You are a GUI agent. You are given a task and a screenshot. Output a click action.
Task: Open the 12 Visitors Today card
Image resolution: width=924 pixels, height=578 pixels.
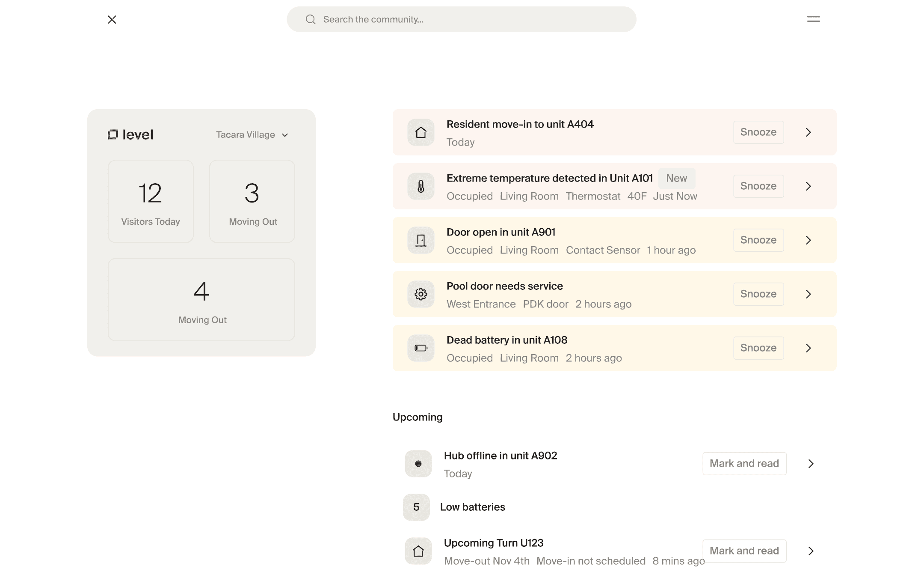(151, 201)
